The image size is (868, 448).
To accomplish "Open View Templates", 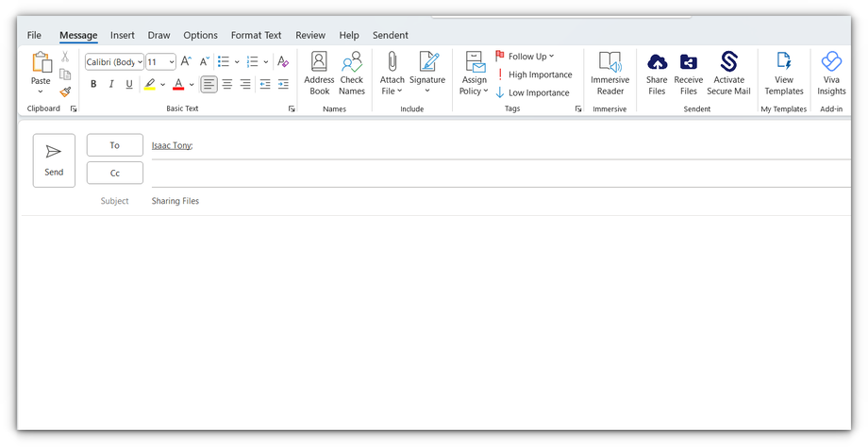I will [784, 63].
